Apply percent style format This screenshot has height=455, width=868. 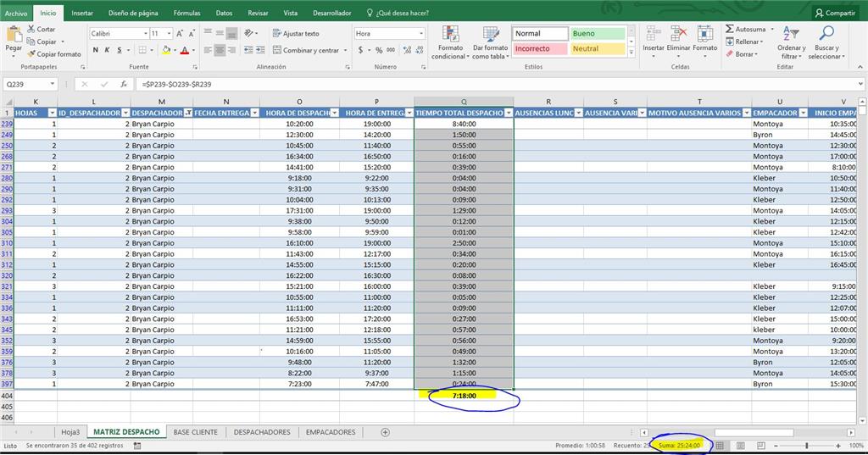379,50
